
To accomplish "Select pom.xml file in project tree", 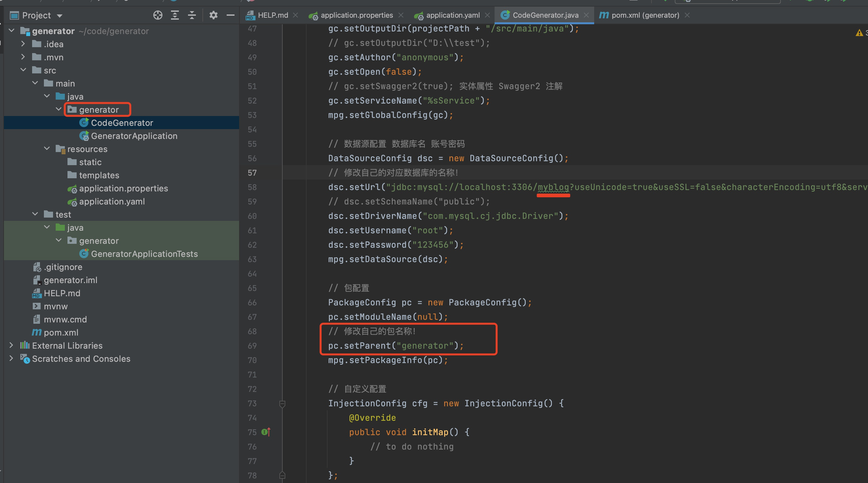I will coord(61,332).
